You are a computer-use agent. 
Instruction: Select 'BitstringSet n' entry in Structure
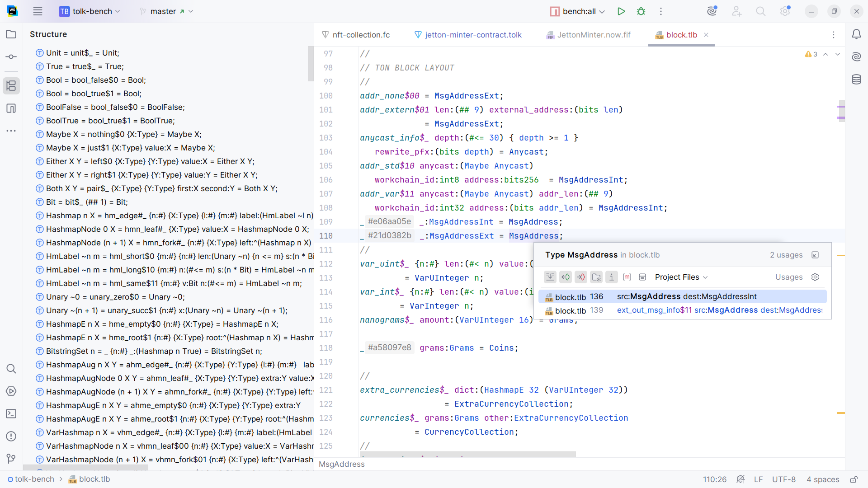point(169,351)
